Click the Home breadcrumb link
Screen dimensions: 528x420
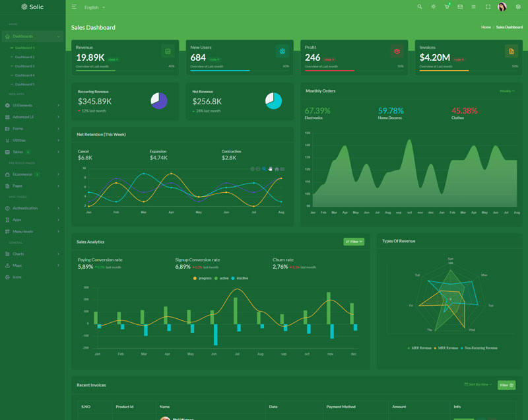pos(486,27)
